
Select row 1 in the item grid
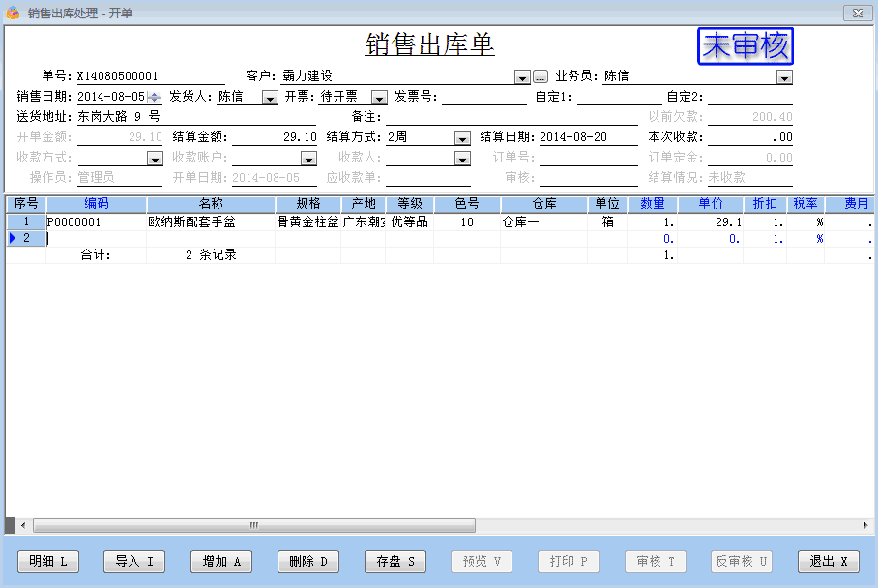tap(26, 221)
